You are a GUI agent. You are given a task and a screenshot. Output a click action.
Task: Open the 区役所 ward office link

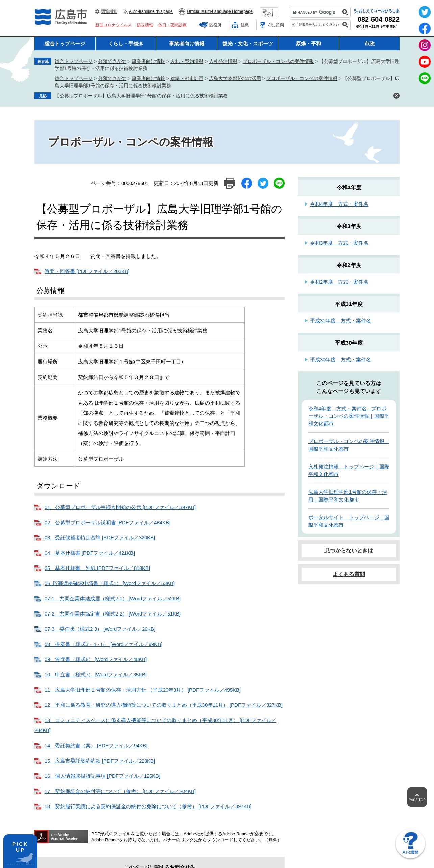(210, 25)
